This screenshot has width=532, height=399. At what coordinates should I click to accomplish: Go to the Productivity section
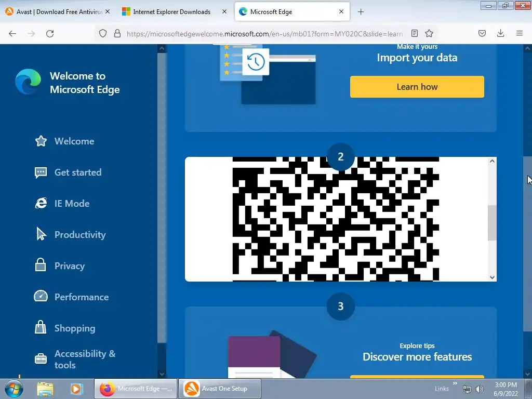click(70, 235)
